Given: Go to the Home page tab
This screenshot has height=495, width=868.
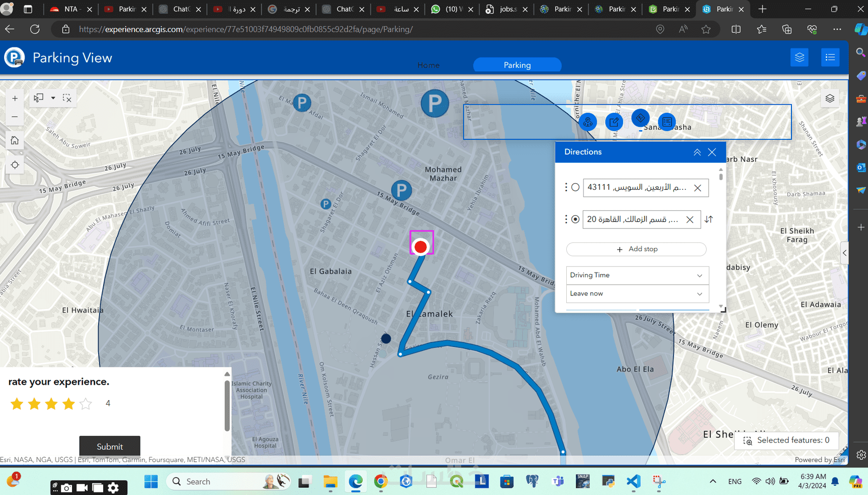Looking at the screenshot, I should [428, 65].
